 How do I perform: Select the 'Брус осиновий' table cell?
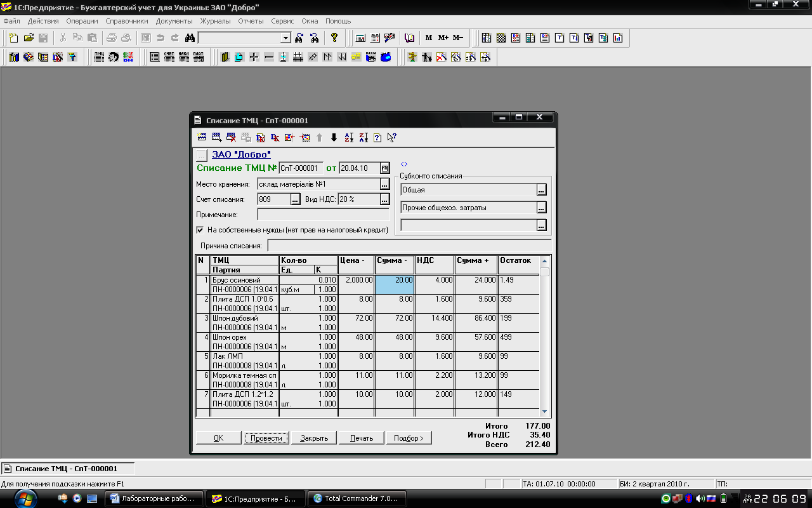point(245,280)
